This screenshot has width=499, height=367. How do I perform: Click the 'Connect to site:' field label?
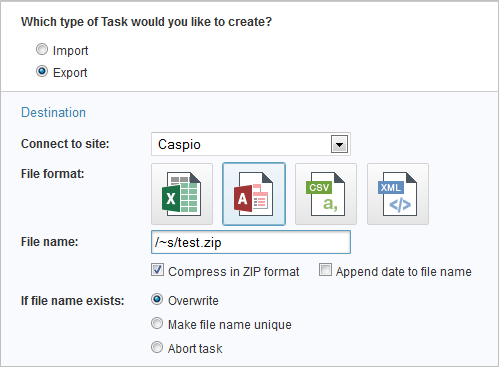click(65, 144)
